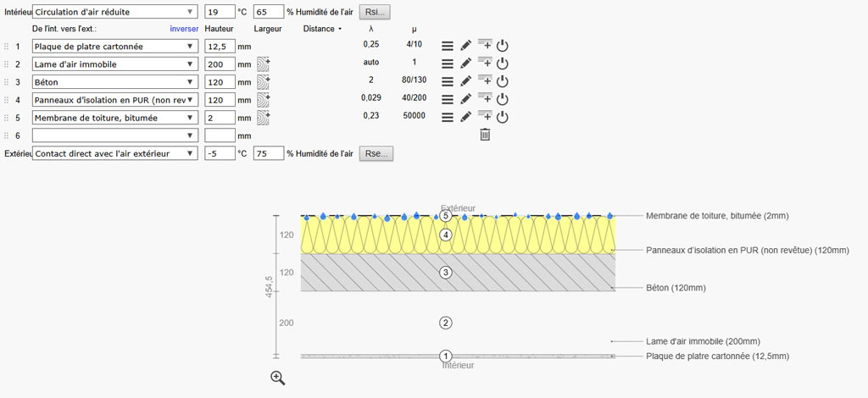Open the Intérieur air circulation dropdown
Screen dimensions: 868x398
click(x=114, y=13)
